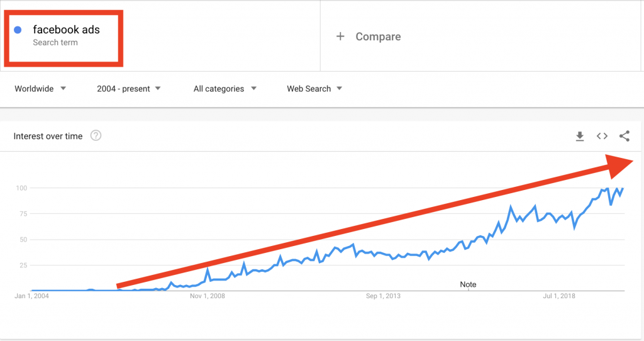This screenshot has width=644, height=341.
Task: Click the blue dot beside facebook ads
Action: tap(18, 30)
